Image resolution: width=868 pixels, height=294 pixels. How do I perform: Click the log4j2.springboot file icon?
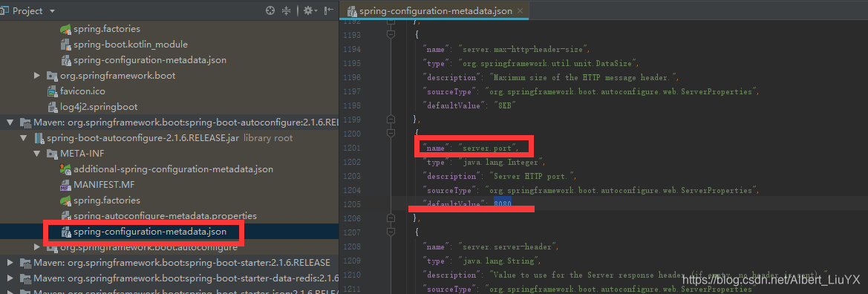click(53, 106)
